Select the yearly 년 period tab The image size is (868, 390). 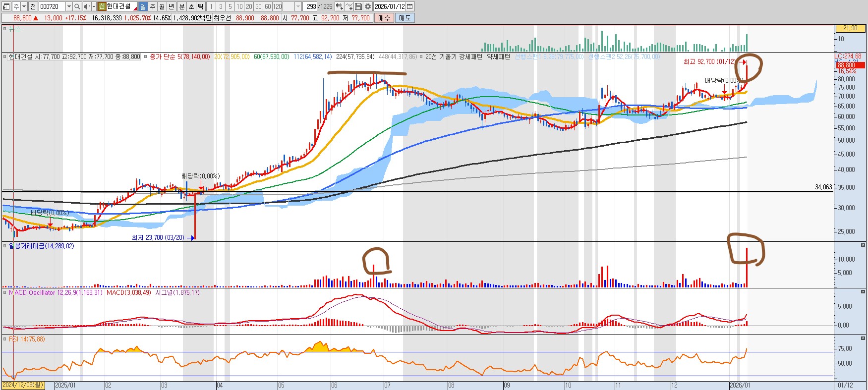pos(171,6)
